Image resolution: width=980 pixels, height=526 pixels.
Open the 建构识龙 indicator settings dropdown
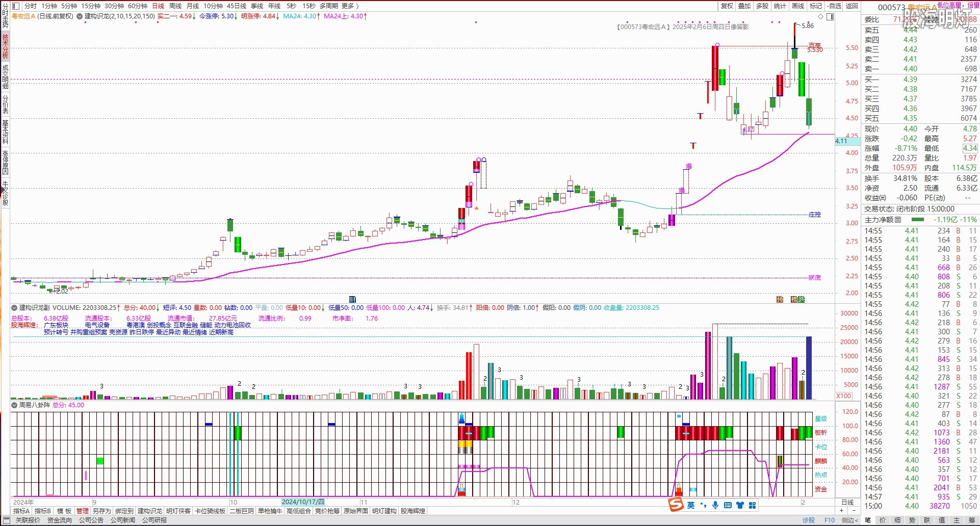[x=80, y=16]
